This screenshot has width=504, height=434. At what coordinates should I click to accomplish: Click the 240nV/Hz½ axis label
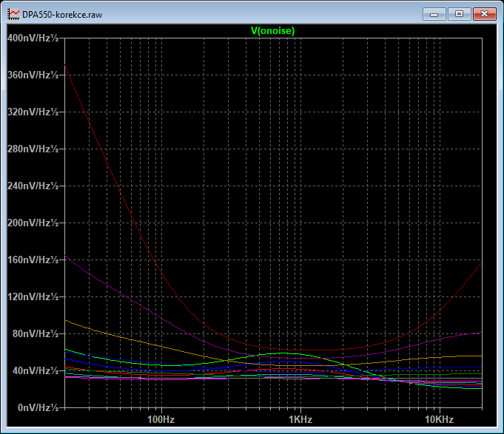coord(33,186)
